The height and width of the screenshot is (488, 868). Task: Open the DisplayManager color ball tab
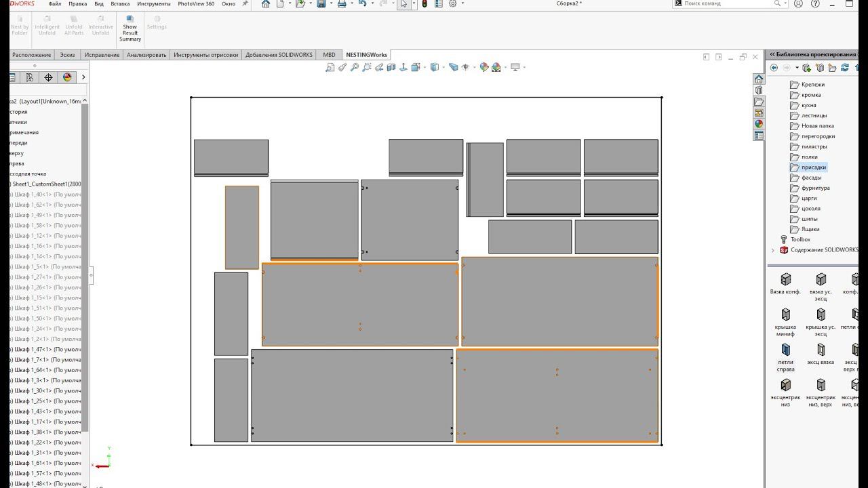[67, 77]
